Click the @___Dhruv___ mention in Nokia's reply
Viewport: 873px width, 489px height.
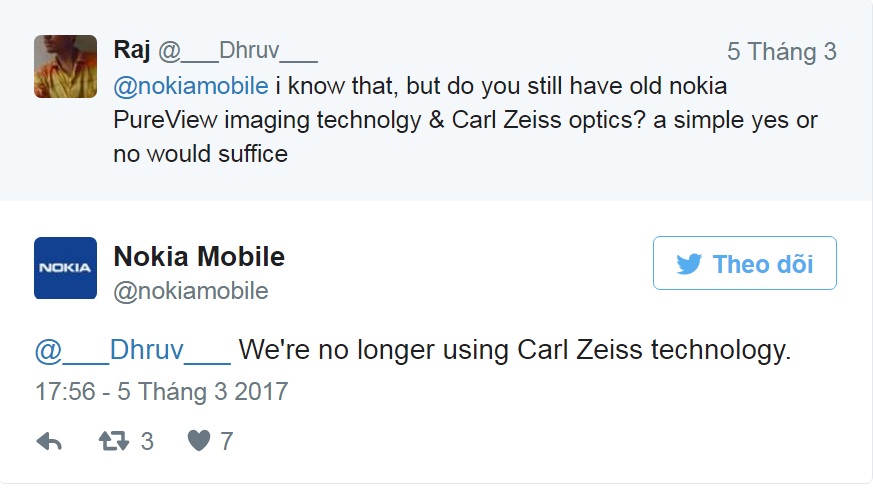(133, 351)
